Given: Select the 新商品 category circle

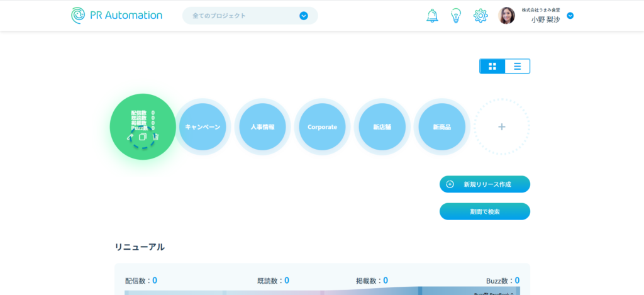Looking at the screenshot, I should (441, 127).
